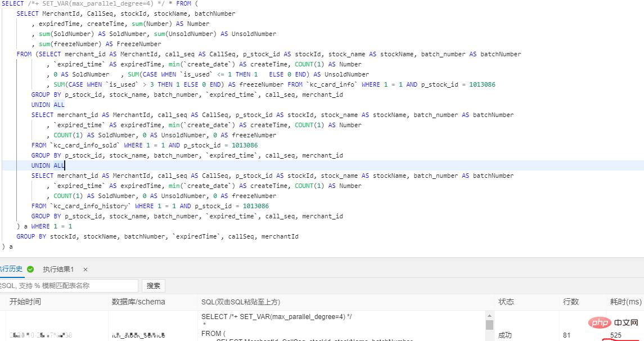The width and height of the screenshot is (644, 341).
Task: Place cursor on highlighted UNION ALL line
Action: point(48,165)
